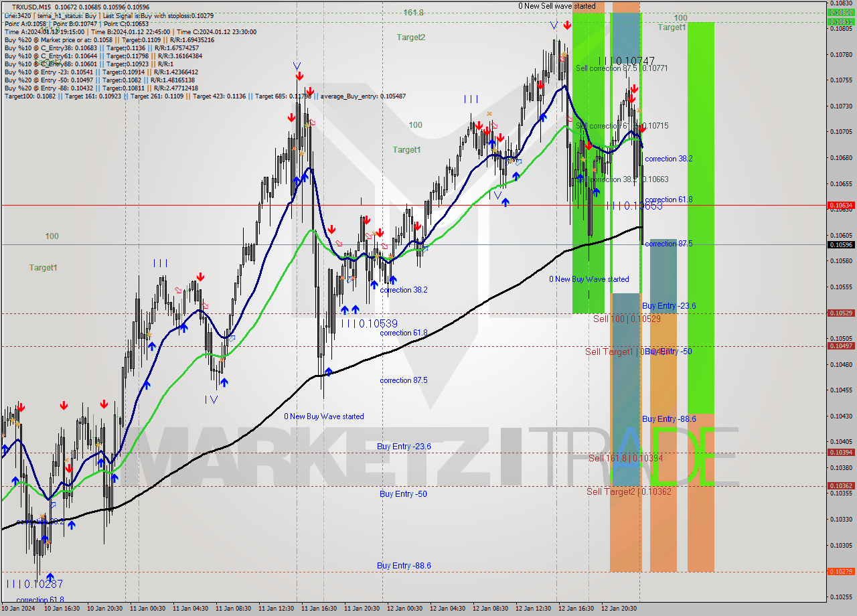The height and width of the screenshot is (616, 857).
Task: Click the 0.10580 price axis tick
Action: (x=841, y=261)
